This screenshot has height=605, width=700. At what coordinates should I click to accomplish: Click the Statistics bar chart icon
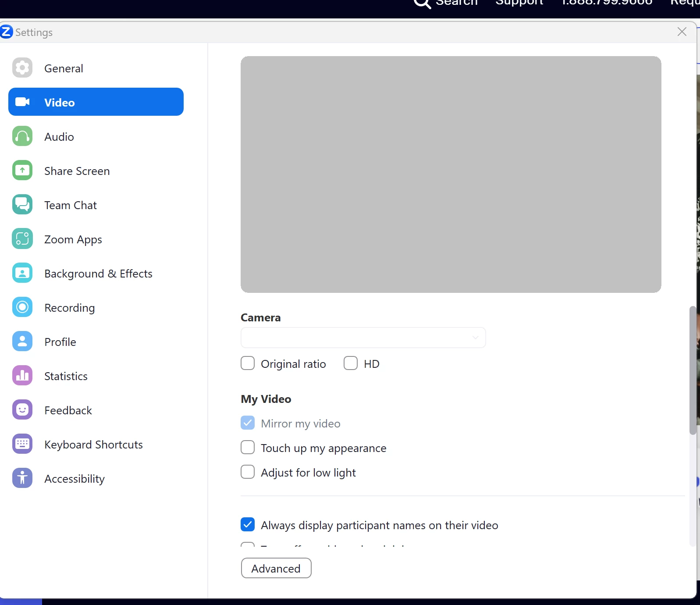click(x=22, y=376)
